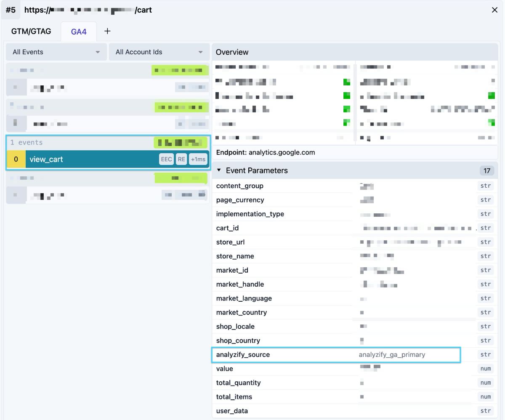Click the #5 request number badge

pyautogui.click(x=11, y=10)
